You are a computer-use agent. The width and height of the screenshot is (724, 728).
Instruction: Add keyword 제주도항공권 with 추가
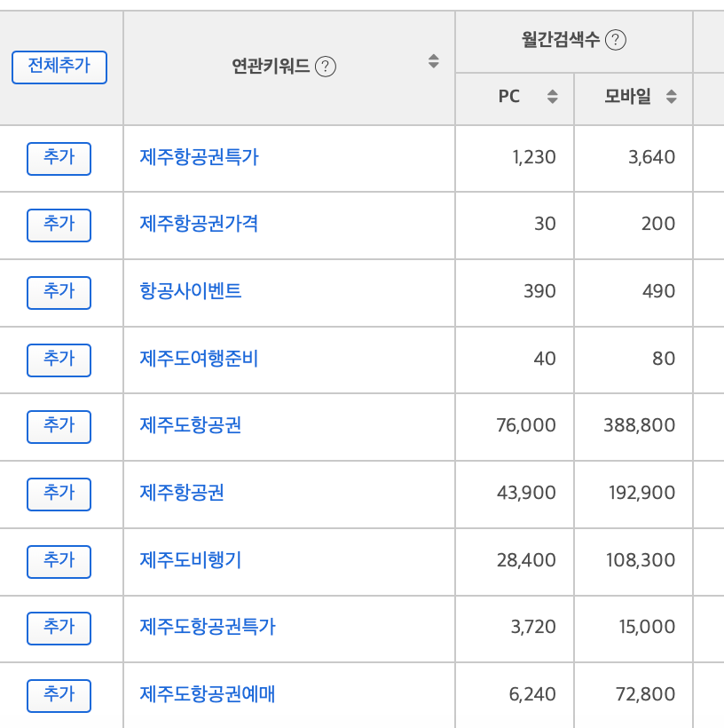coord(59,427)
